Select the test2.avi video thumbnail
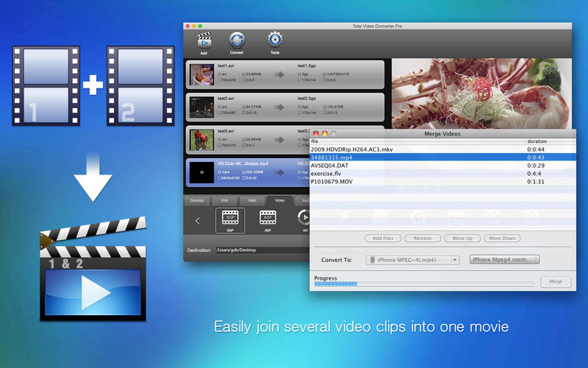The height and width of the screenshot is (368, 588). (201, 107)
